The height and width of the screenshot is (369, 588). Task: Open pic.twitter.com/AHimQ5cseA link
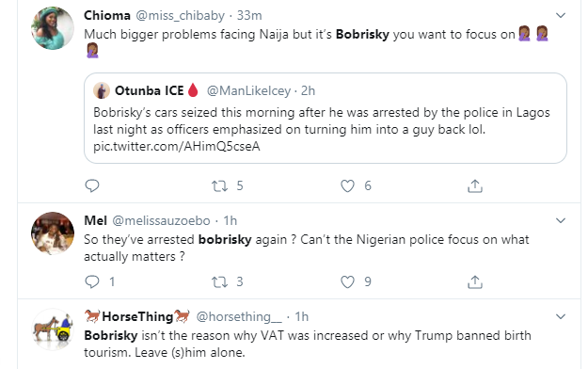(x=177, y=146)
